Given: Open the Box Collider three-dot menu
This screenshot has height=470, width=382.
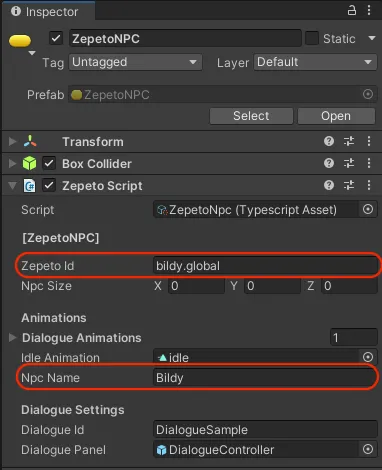Looking at the screenshot, I should (x=369, y=163).
